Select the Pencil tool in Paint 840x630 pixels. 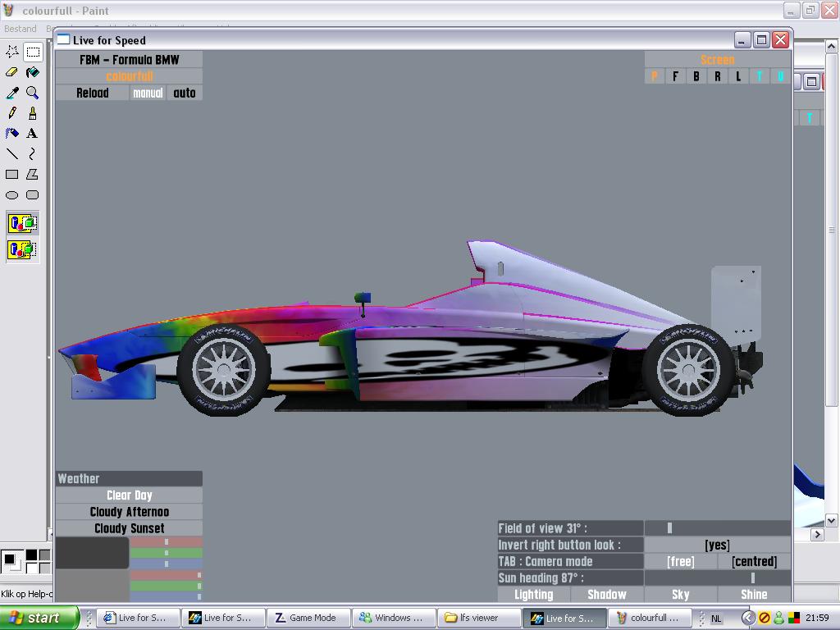coord(12,113)
